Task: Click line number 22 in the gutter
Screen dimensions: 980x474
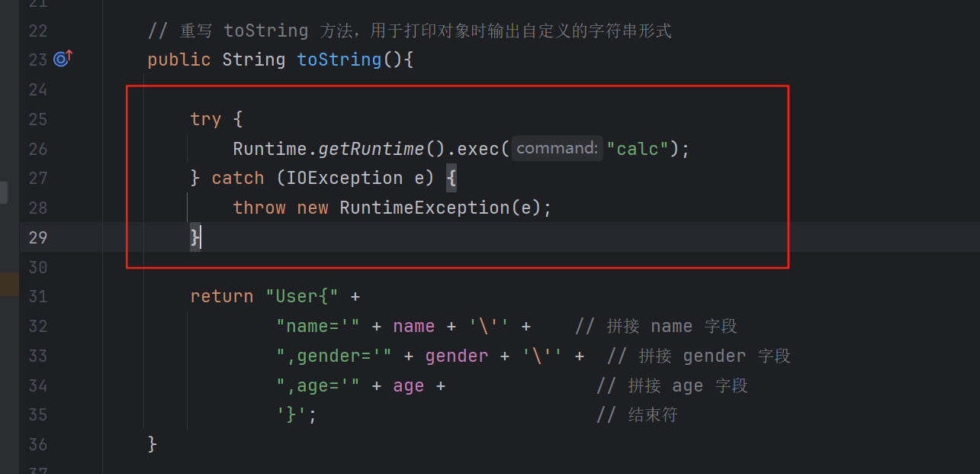Action: click(37, 31)
